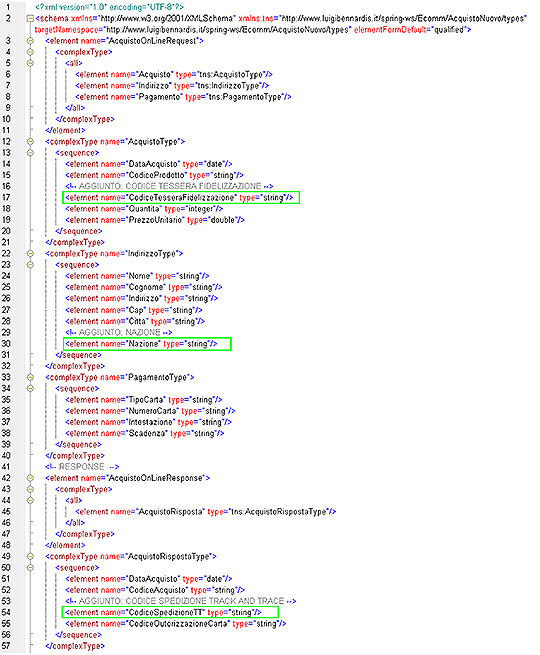Collapse the AcquistoOnLineRequest element fold
The image size is (540, 655).
pos(30,41)
